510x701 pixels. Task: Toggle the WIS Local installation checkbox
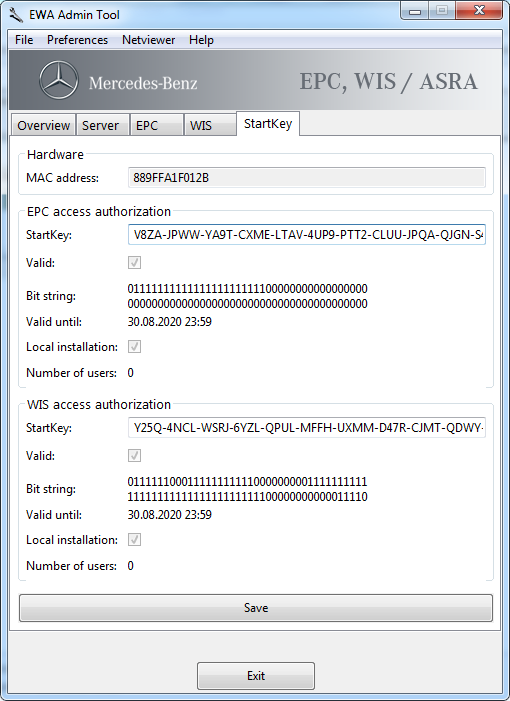point(135,540)
